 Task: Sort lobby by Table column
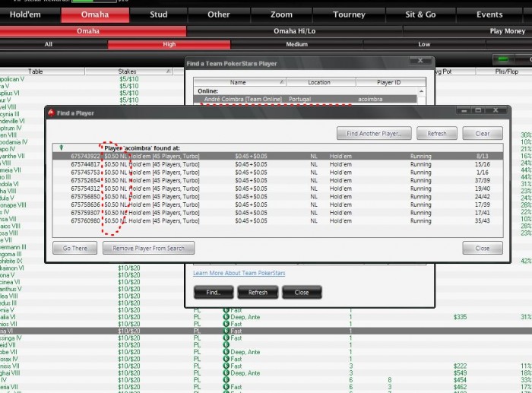(41, 71)
